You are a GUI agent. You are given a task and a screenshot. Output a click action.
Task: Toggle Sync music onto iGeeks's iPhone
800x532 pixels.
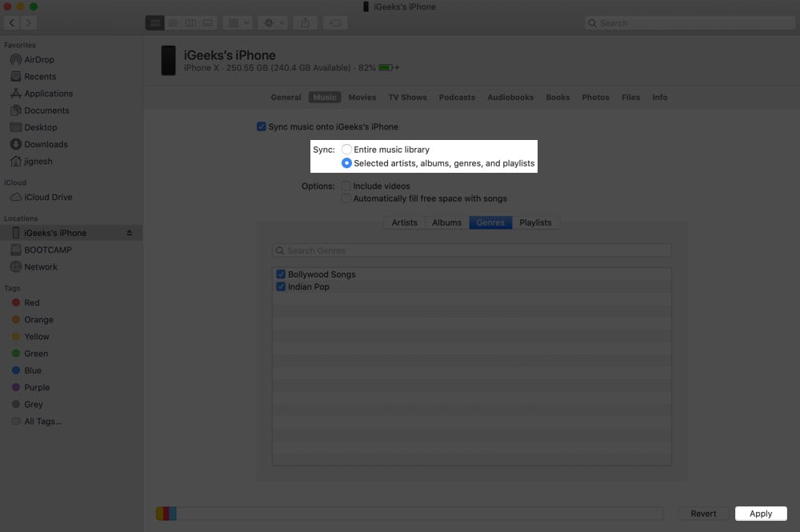pos(262,126)
